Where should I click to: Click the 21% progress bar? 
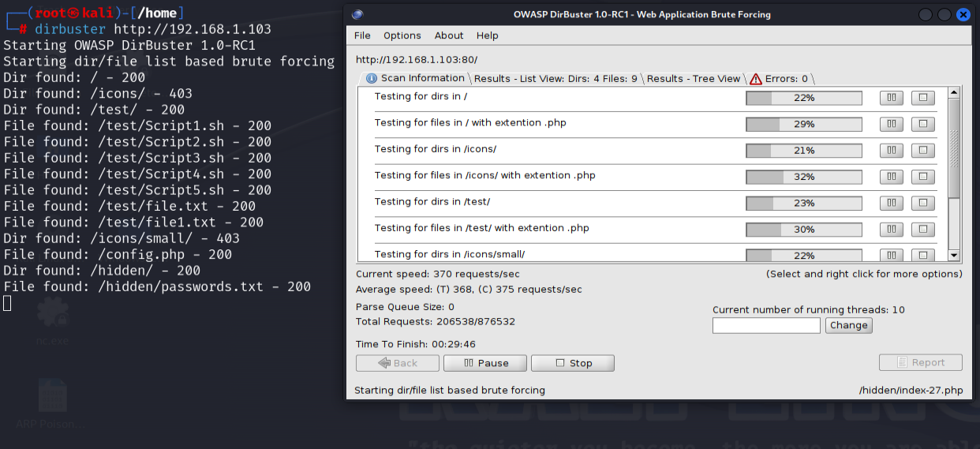[804, 150]
